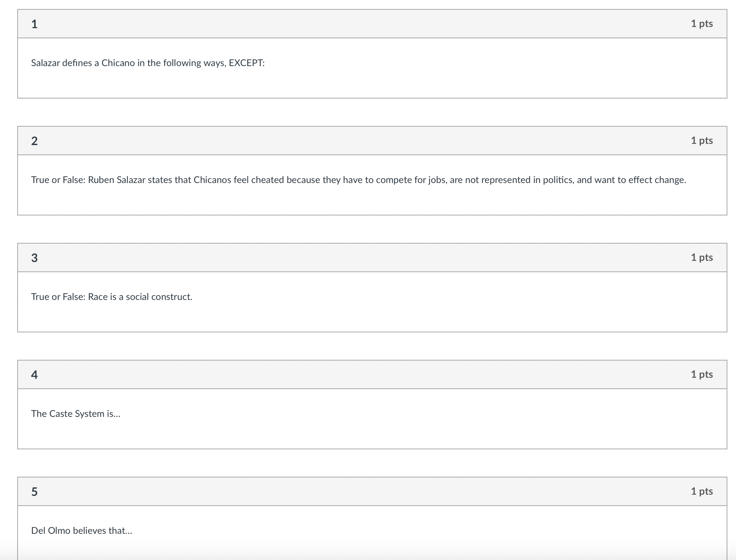Click the '1 pts' label on question 4
The width and height of the screenshot is (736, 560).
click(x=702, y=375)
